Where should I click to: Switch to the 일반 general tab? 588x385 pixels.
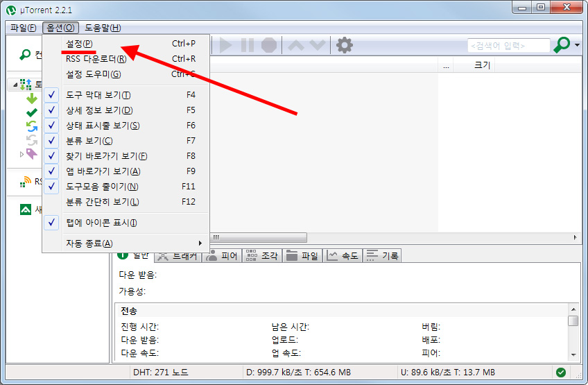133,255
